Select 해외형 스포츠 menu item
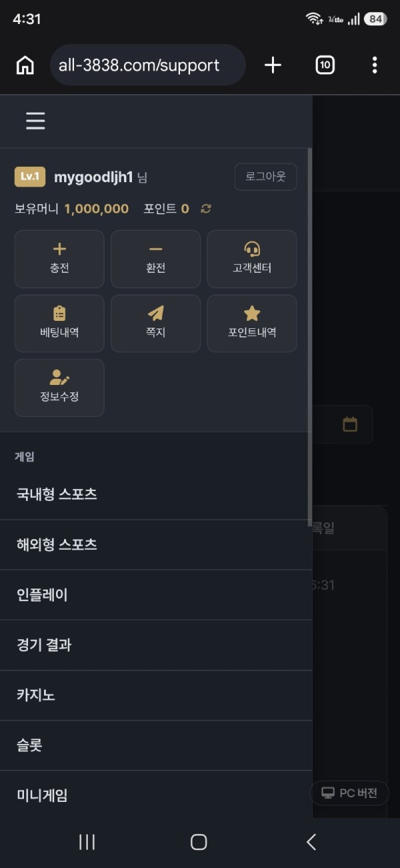This screenshot has width=400, height=868. pos(156,544)
